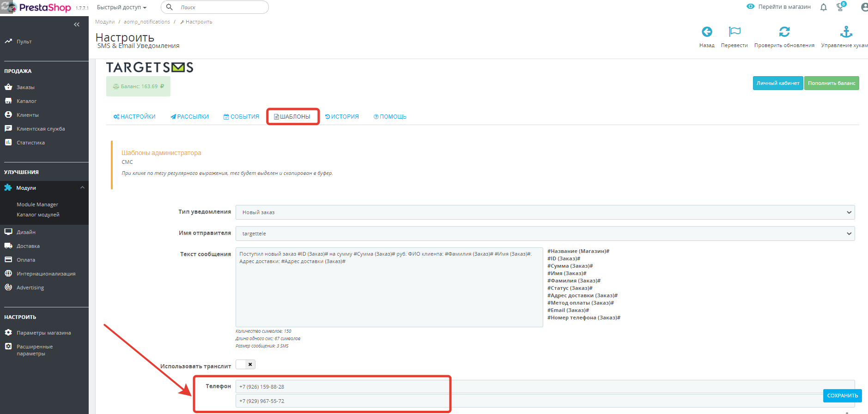Switch to the НАСТРОЙКИ tab
The image size is (868, 414).
pyautogui.click(x=134, y=117)
